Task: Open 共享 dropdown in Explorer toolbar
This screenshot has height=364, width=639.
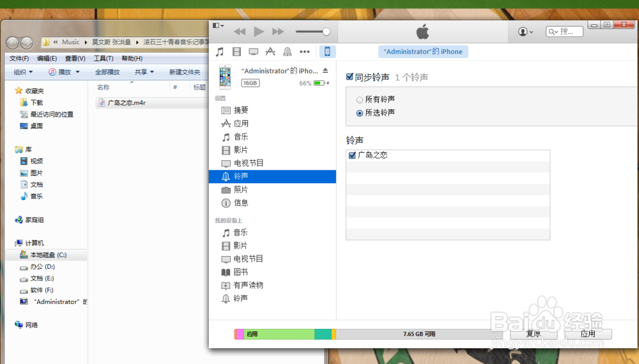Action: [144, 72]
